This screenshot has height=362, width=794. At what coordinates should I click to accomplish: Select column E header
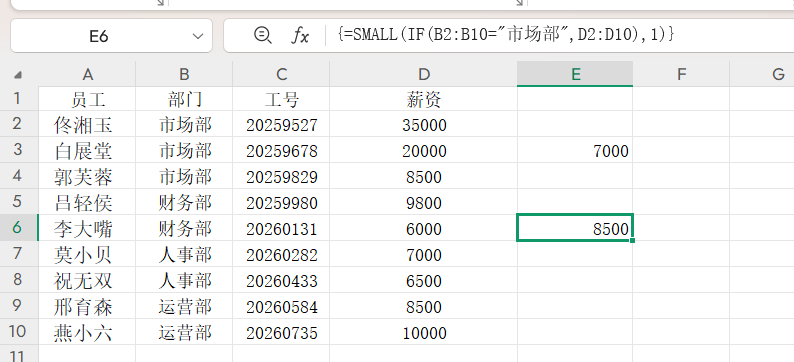(x=575, y=74)
